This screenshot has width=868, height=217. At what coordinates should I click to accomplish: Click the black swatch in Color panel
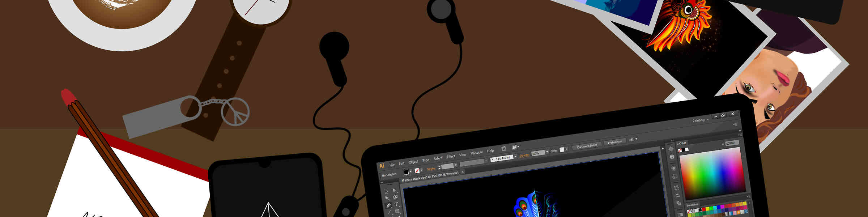[683, 150]
